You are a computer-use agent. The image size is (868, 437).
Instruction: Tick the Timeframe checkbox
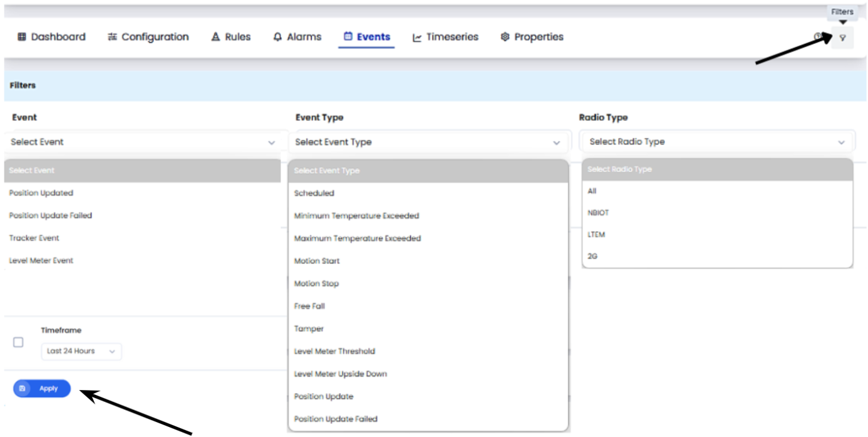(18, 342)
